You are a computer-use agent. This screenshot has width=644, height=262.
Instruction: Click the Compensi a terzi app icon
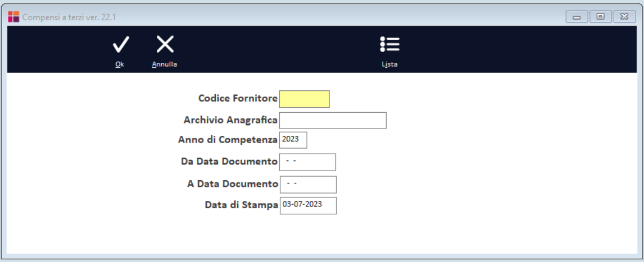pos(13,17)
